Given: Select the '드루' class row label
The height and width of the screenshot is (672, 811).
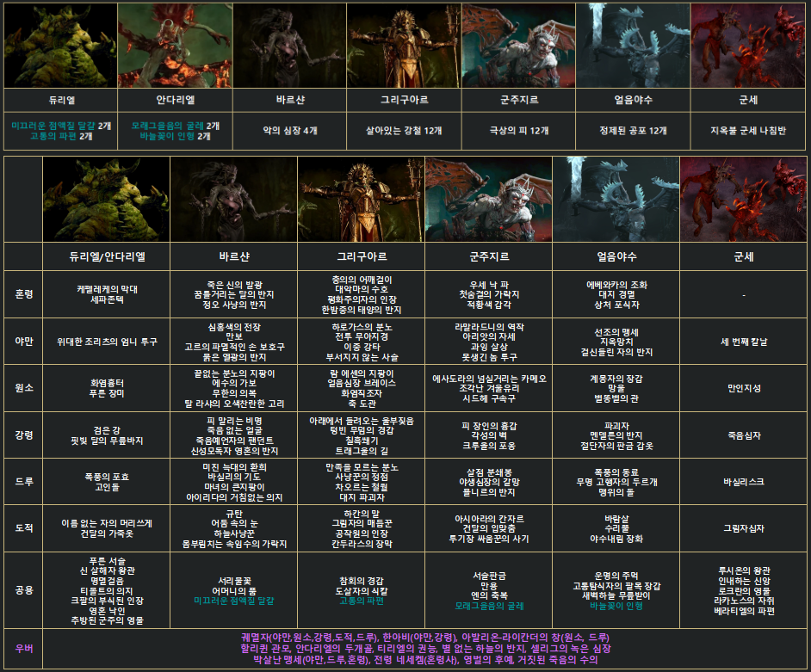Looking at the screenshot, I should [x=24, y=481].
